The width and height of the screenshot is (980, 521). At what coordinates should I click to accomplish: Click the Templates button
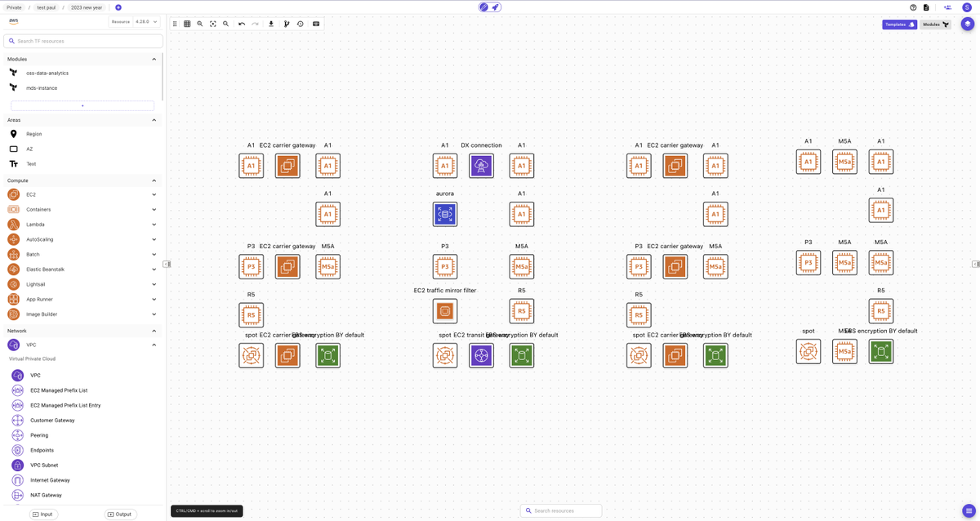(898, 24)
